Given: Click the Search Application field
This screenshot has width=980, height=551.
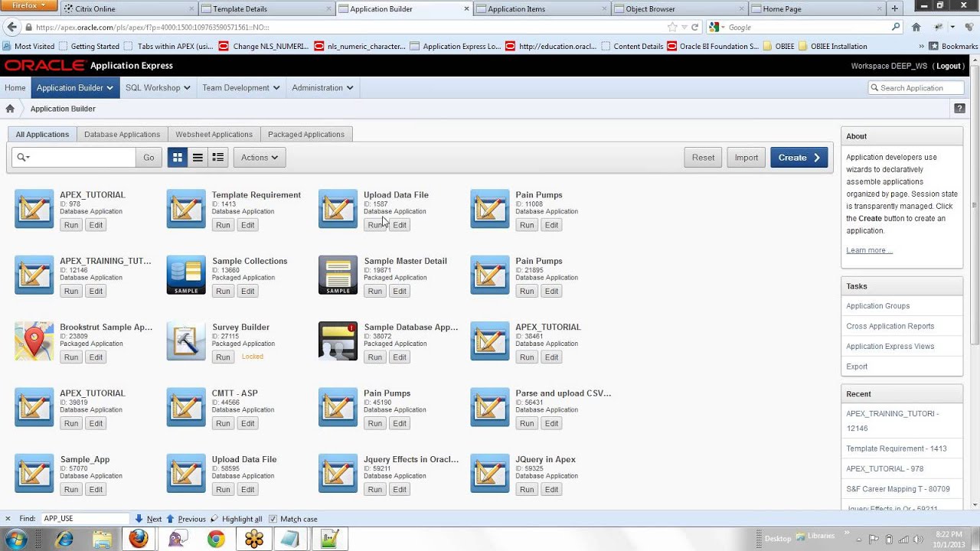Looking at the screenshot, I should point(915,88).
